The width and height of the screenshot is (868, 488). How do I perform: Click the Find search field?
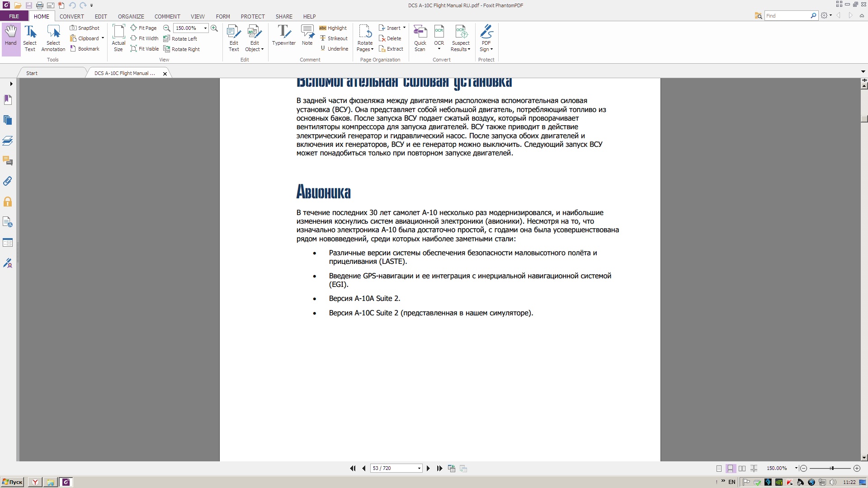(x=788, y=16)
